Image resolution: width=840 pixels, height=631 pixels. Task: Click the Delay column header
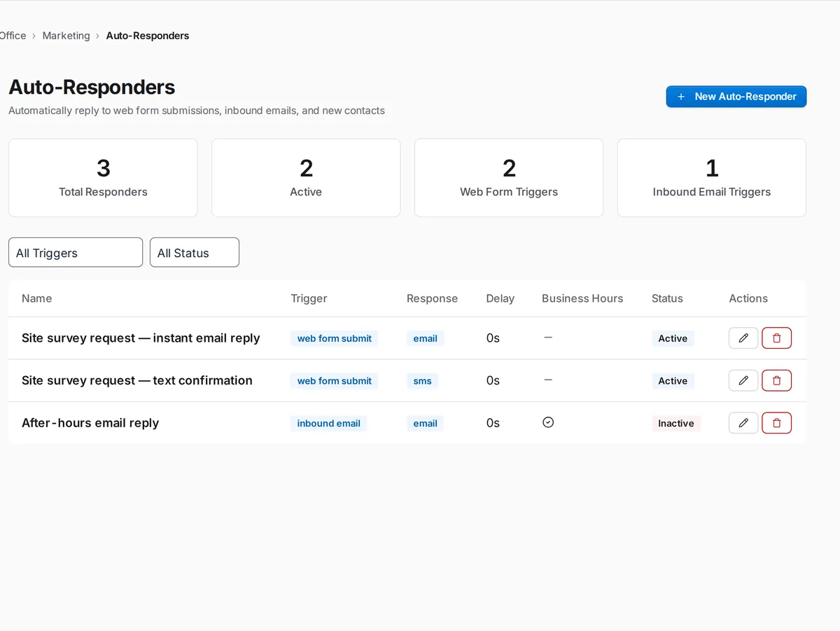[x=500, y=298]
